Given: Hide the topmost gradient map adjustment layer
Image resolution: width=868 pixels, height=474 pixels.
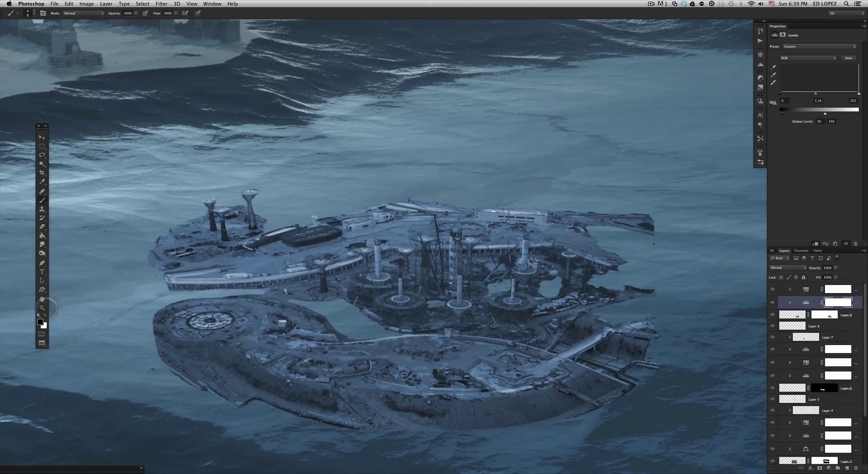Looking at the screenshot, I should pyautogui.click(x=772, y=289).
